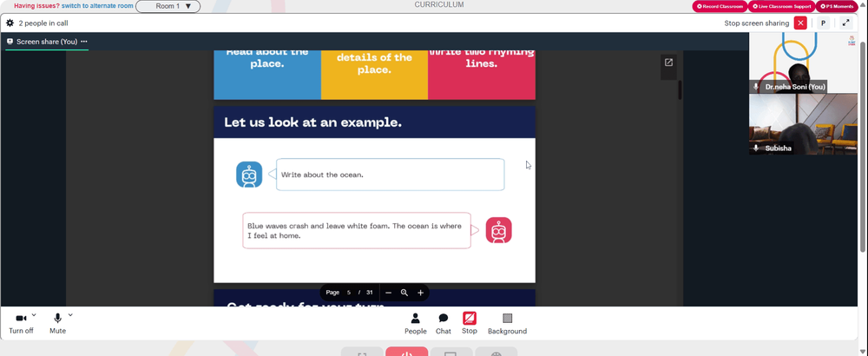Click the document vertical scrollbar thumb

[x=680, y=89]
